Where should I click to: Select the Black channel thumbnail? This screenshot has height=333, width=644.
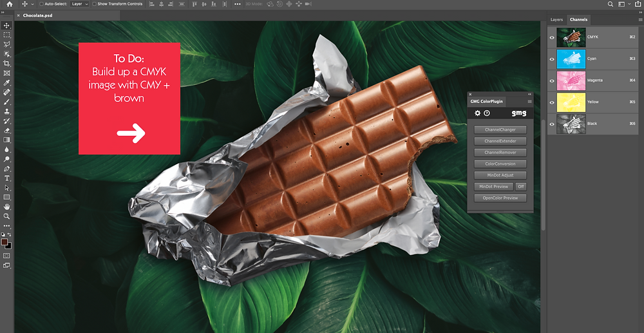coord(571,124)
